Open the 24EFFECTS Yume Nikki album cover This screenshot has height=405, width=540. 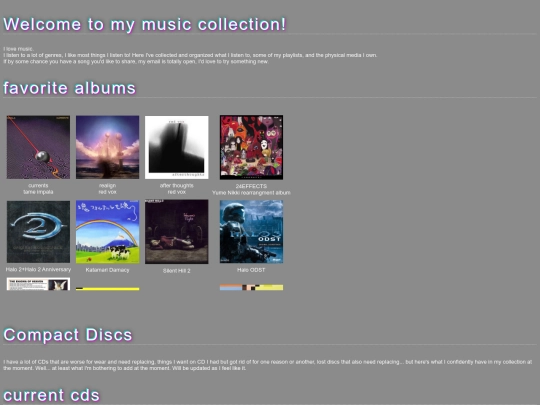click(x=251, y=147)
